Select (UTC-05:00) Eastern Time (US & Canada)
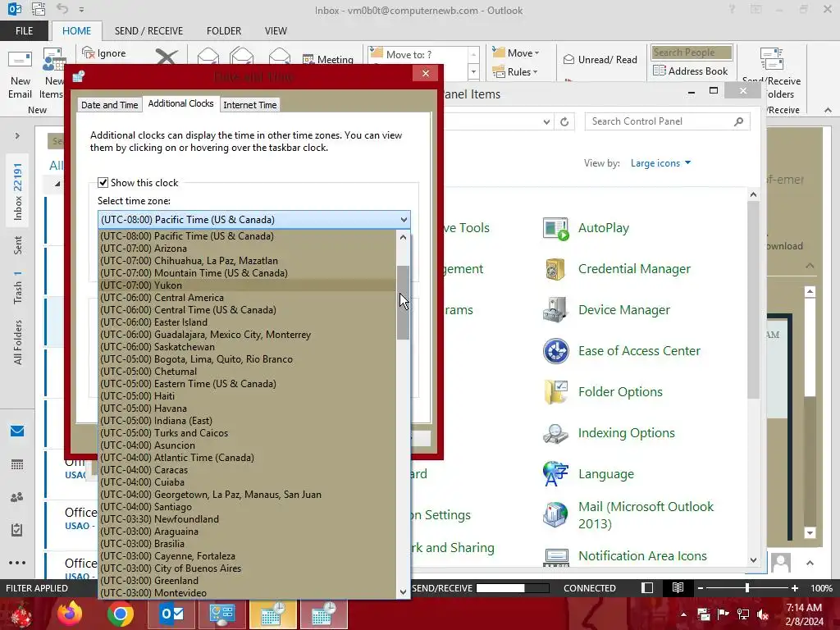 [248, 384]
